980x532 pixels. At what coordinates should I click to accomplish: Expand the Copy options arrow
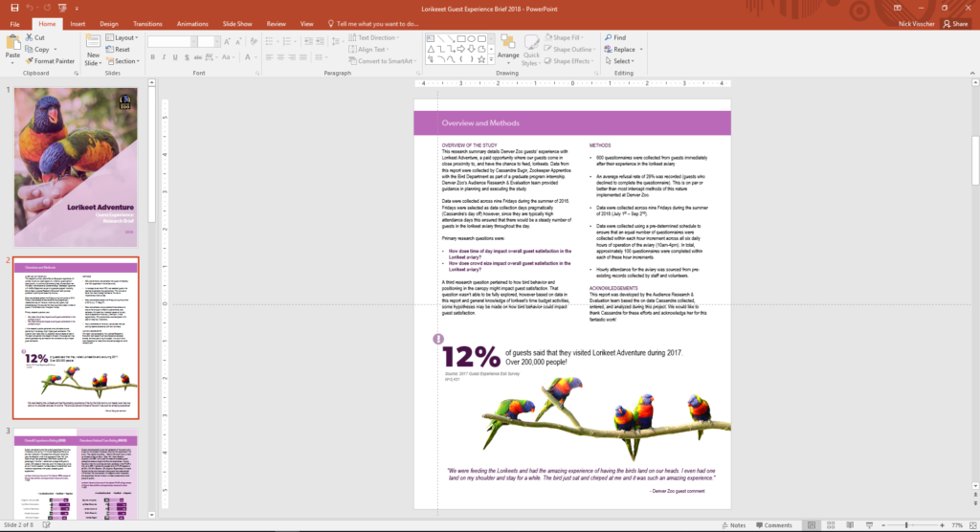[x=55, y=50]
